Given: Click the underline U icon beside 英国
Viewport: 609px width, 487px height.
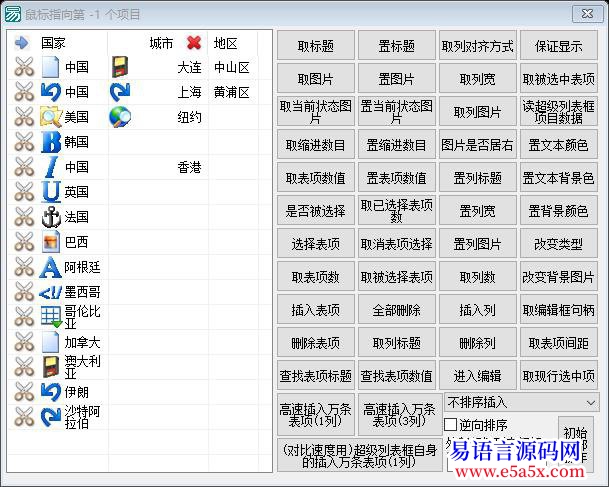Looking at the screenshot, I should [51, 192].
